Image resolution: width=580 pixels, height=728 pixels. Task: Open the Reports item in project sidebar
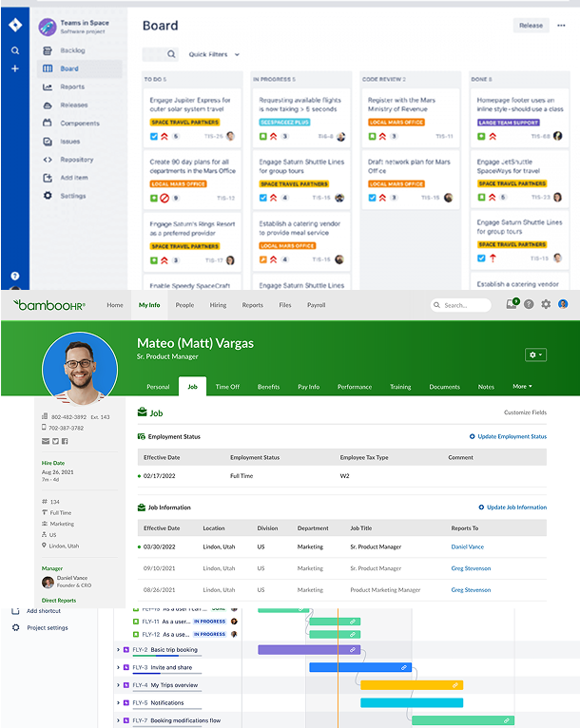pos(72,87)
